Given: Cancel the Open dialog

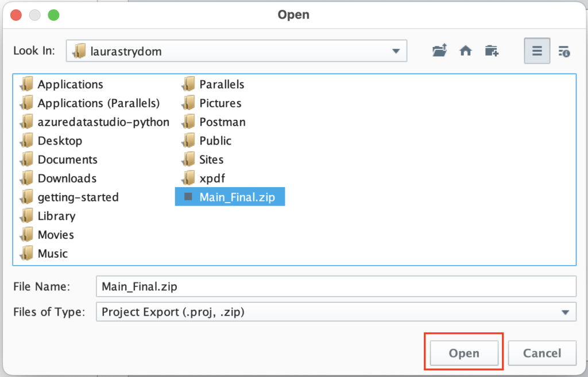Looking at the screenshot, I should tap(541, 353).
